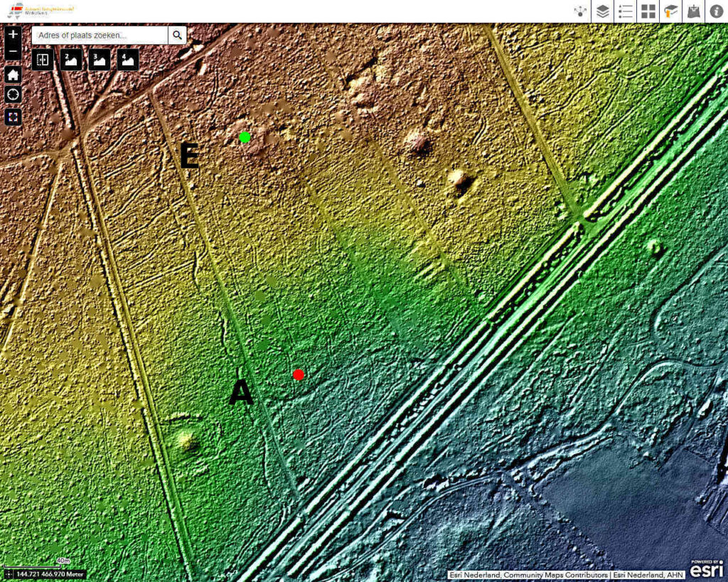728x582 pixels.
Task: Open the share widget in header
Action: [581, 11]
